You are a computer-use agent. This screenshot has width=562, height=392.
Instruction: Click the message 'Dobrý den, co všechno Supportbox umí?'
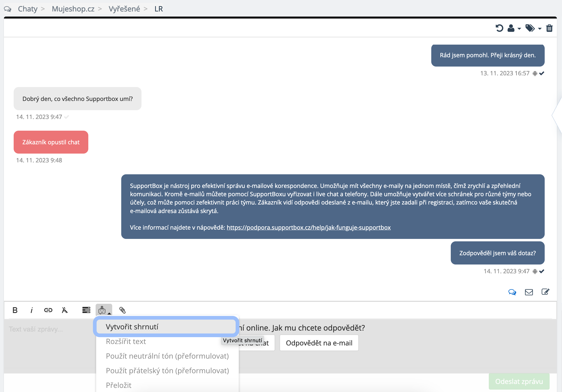[78, 99]
